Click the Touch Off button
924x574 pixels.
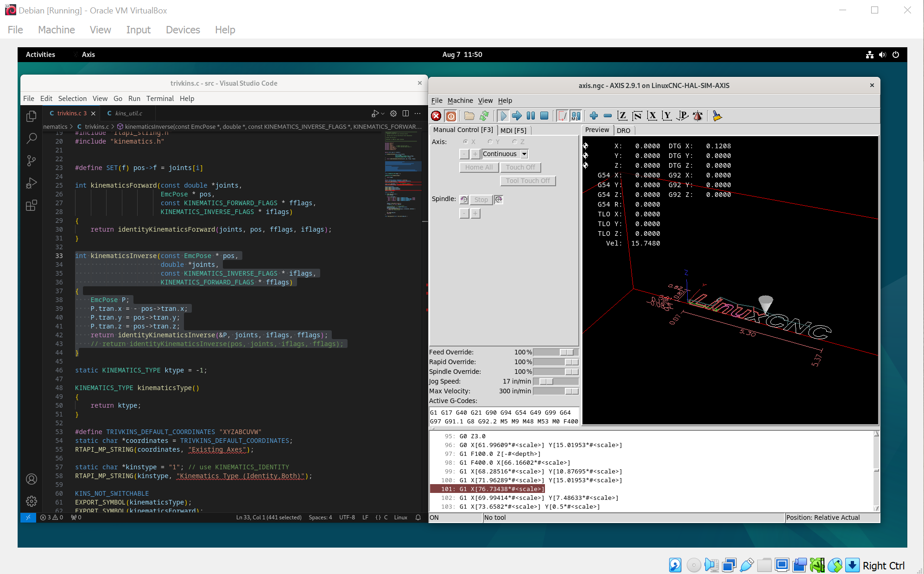click(520, 167)
